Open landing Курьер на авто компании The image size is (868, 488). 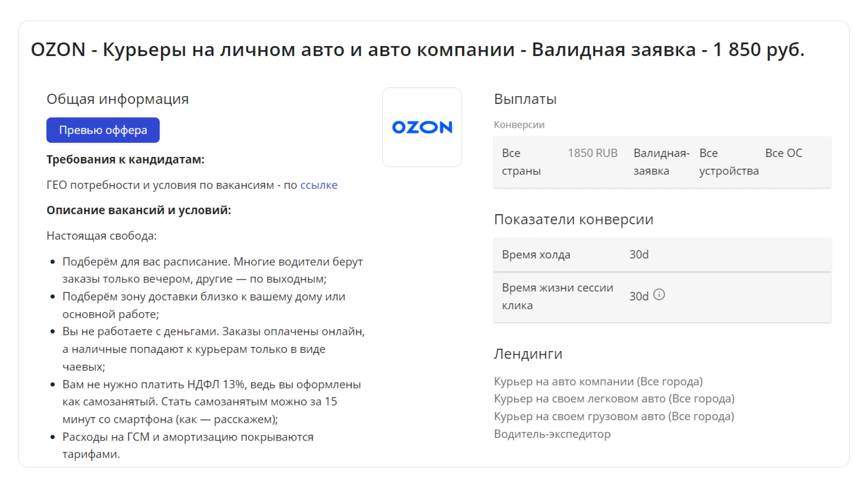click(x=598, y=381)
